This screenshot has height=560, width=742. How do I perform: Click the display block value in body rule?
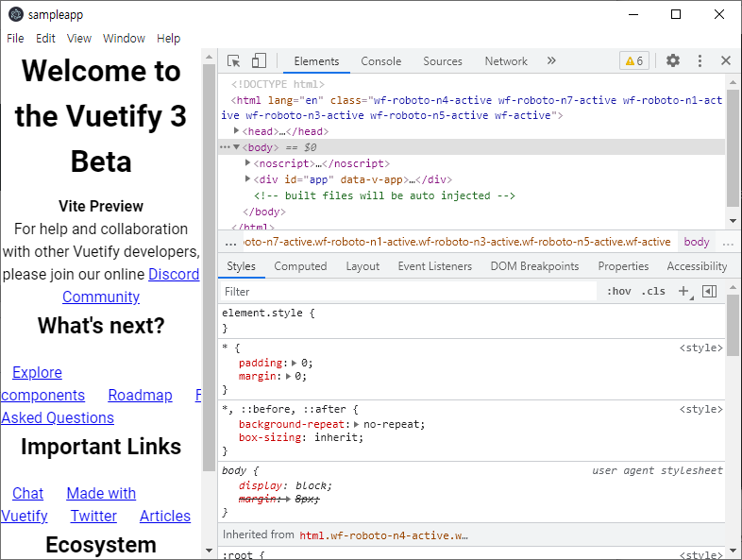[312, 485]
